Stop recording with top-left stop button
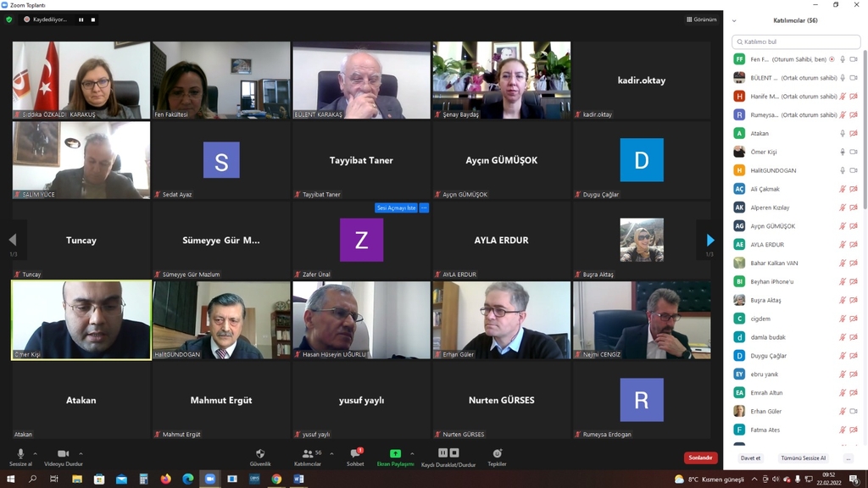 (93, 19)
